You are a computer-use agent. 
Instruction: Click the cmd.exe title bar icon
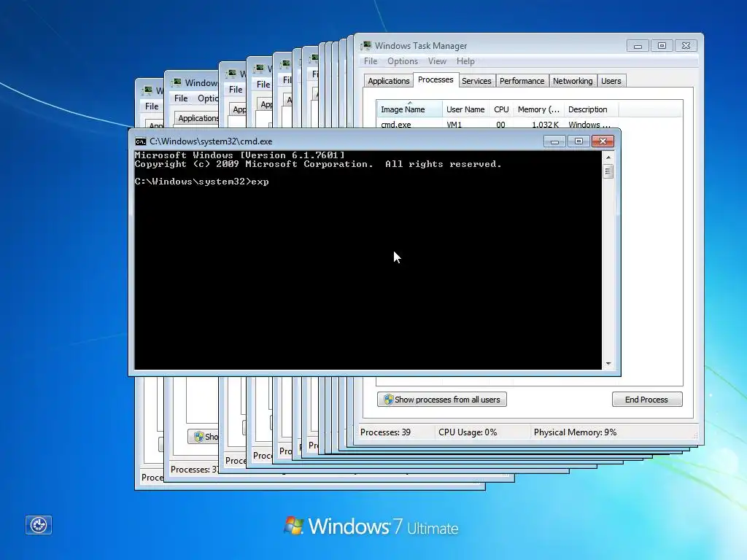point(141,141)
